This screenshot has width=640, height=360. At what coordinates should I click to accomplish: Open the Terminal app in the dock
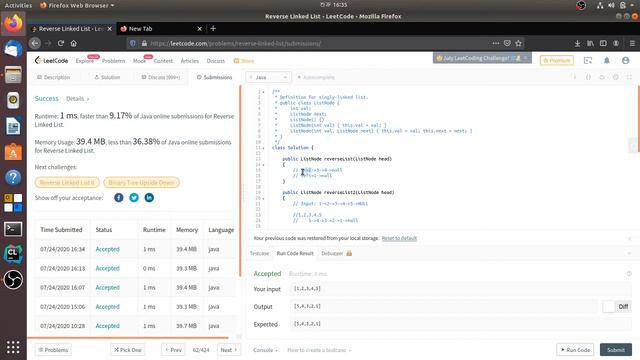13,229
